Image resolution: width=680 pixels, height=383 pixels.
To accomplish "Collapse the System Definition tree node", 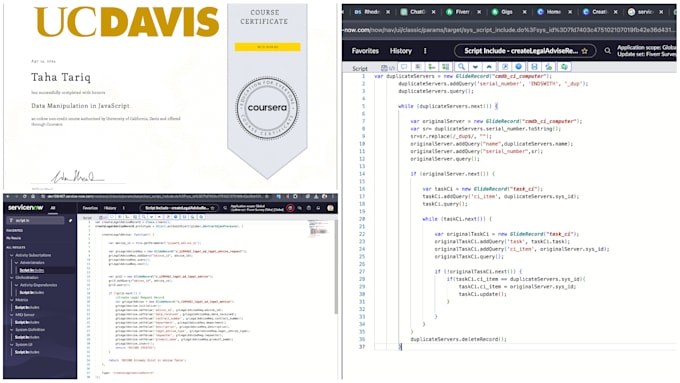I will point(12,330).
